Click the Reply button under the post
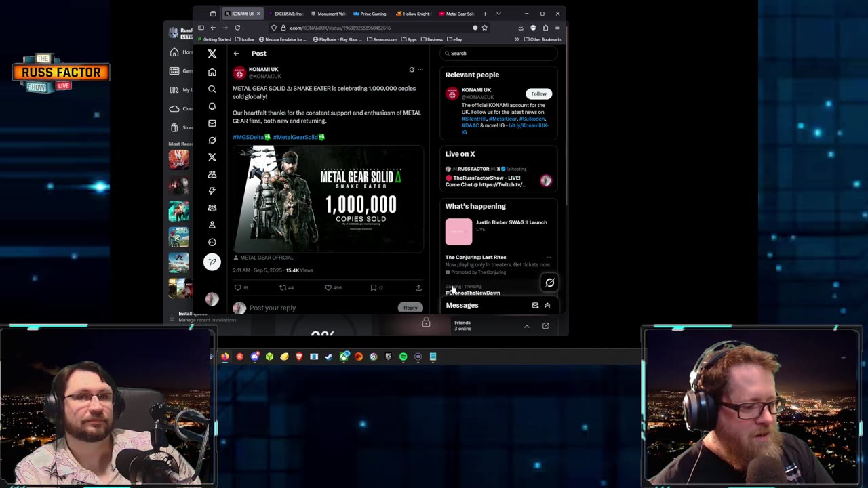This screenshot has height=488, width=868. (410, 308)
